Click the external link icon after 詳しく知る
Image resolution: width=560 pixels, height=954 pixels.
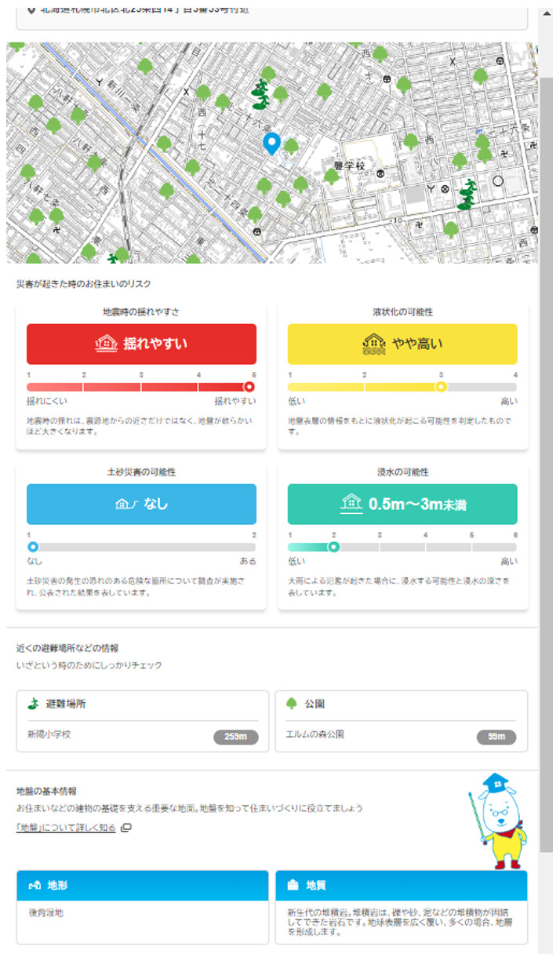coord(126,828)
